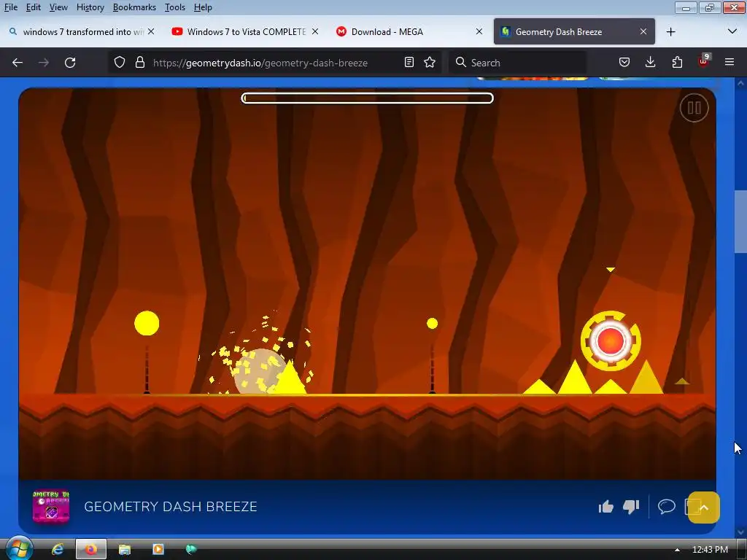Click the large yellow jump orb

147,323
